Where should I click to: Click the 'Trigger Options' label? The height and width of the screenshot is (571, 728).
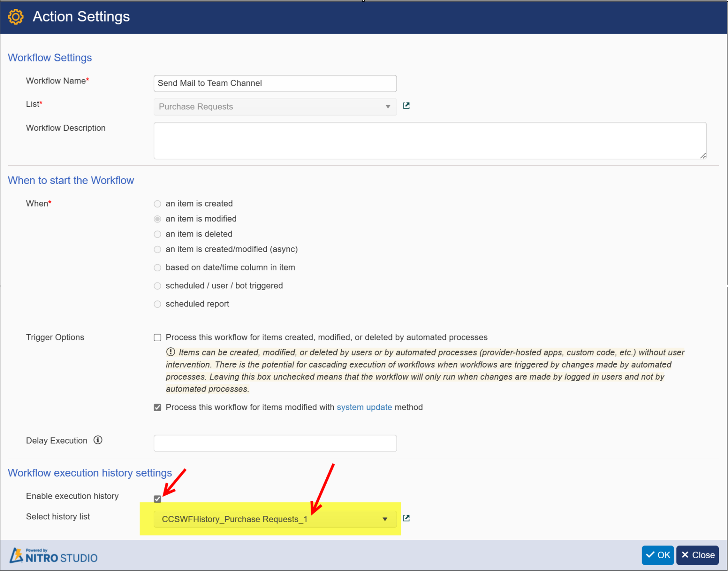[55, 337]
